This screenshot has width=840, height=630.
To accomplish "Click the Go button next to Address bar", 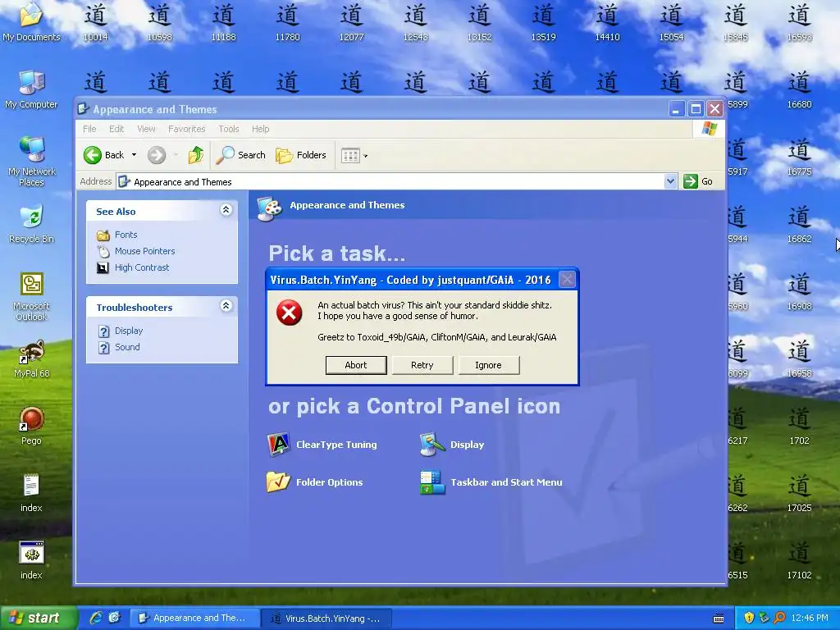I will 698,181.
